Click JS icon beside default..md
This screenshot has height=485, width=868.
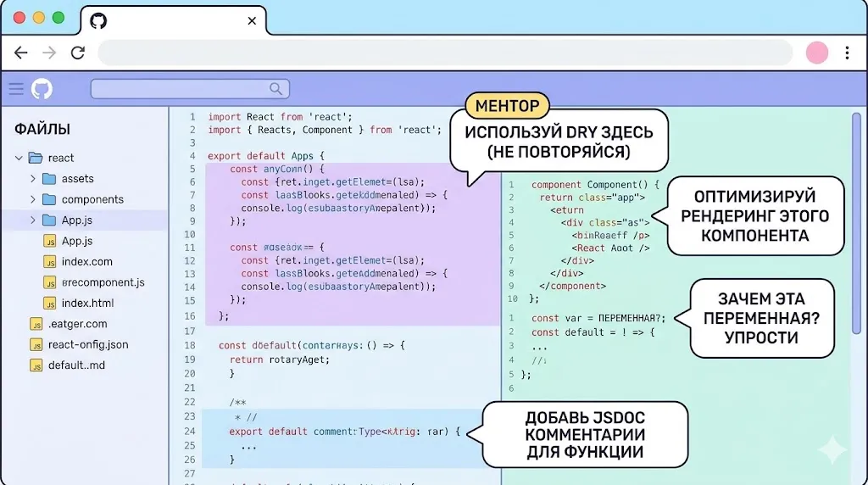tap(36, 366)
